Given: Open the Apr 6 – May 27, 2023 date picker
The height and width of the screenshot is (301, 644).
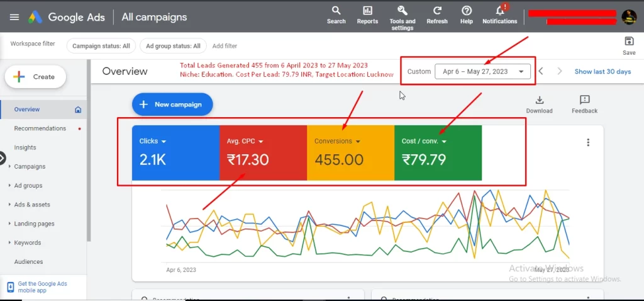Looking at the screenshot, I should pos(482,72).
